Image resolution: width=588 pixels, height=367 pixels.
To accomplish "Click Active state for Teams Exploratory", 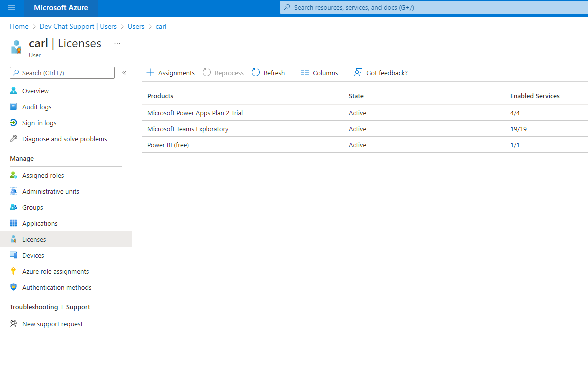I will (357, 129).
